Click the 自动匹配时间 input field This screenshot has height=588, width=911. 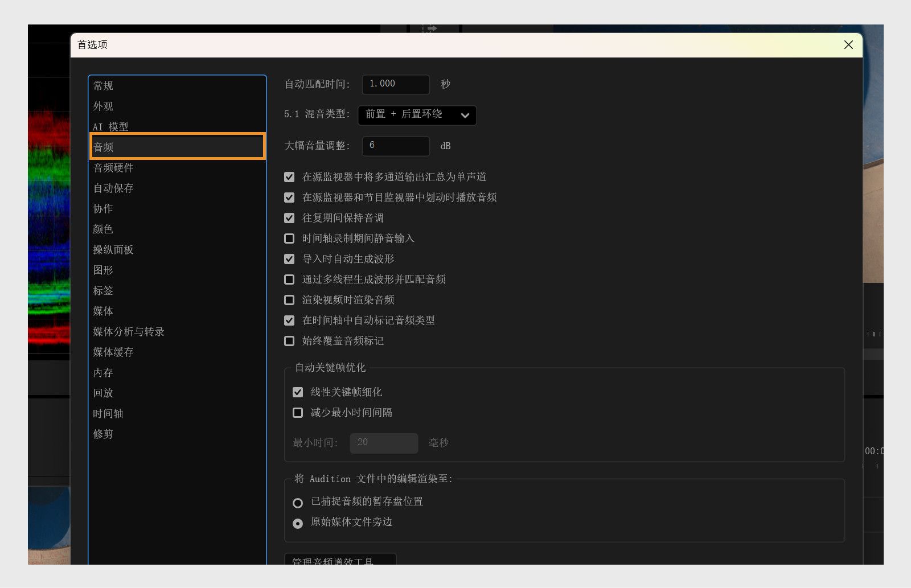pos(396,84)
